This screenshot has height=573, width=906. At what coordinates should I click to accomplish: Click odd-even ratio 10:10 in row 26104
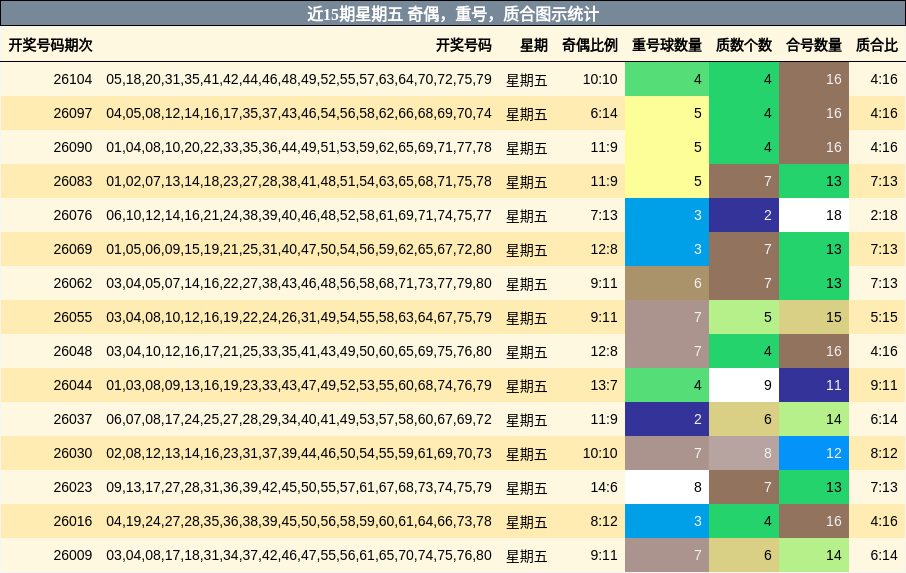click(600, 79)
